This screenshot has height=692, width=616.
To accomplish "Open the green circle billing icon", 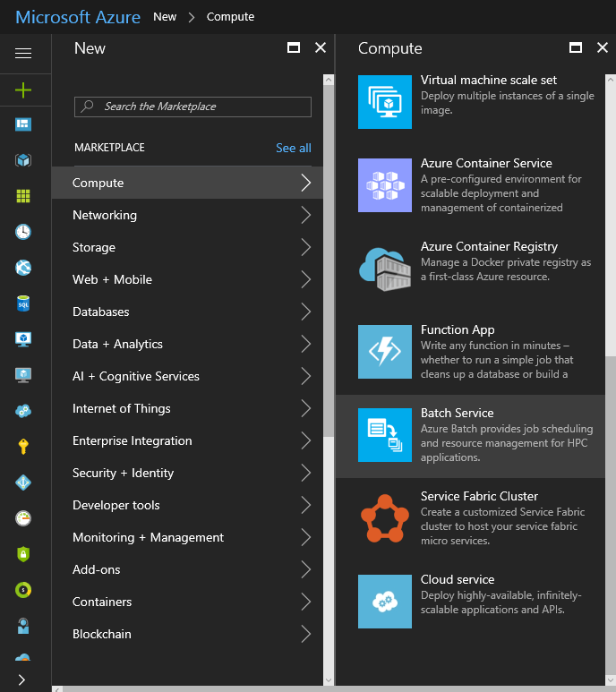I will pyautogui.click(x=23, y=590).
